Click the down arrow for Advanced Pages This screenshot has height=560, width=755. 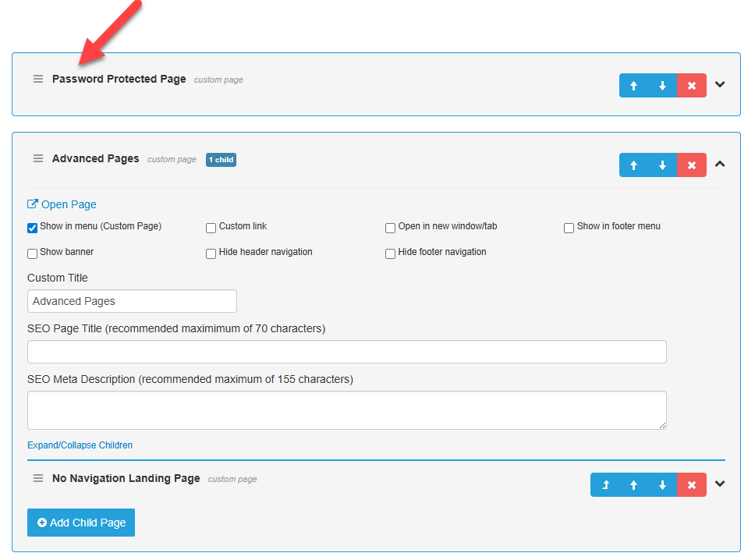click(x=662, y=165)
